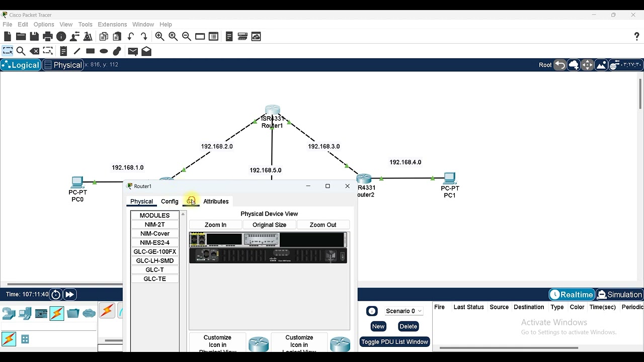
Task: Click Customize Icon in Physical View
Action: pyautogui.click(x=217, y=342)
